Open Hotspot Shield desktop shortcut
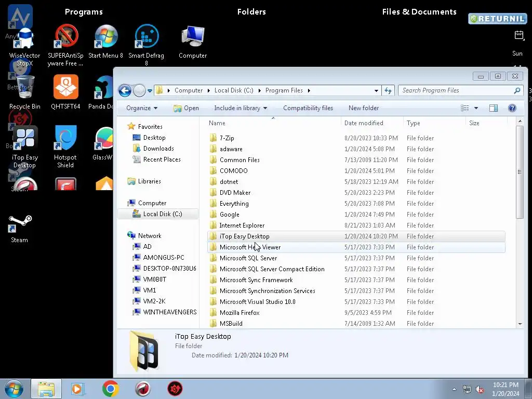 pyautogui.click(x=65, y=147)
